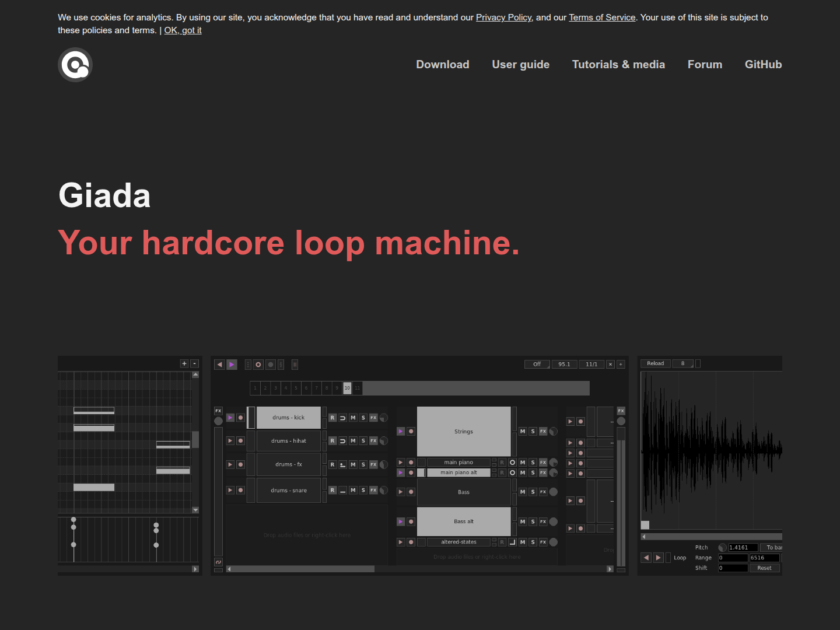Click the Pitch knob in the sample editor

click(x=723, y=548)
